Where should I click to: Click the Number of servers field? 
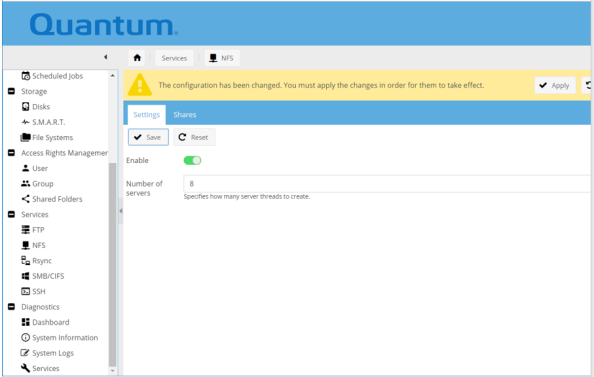387,184
